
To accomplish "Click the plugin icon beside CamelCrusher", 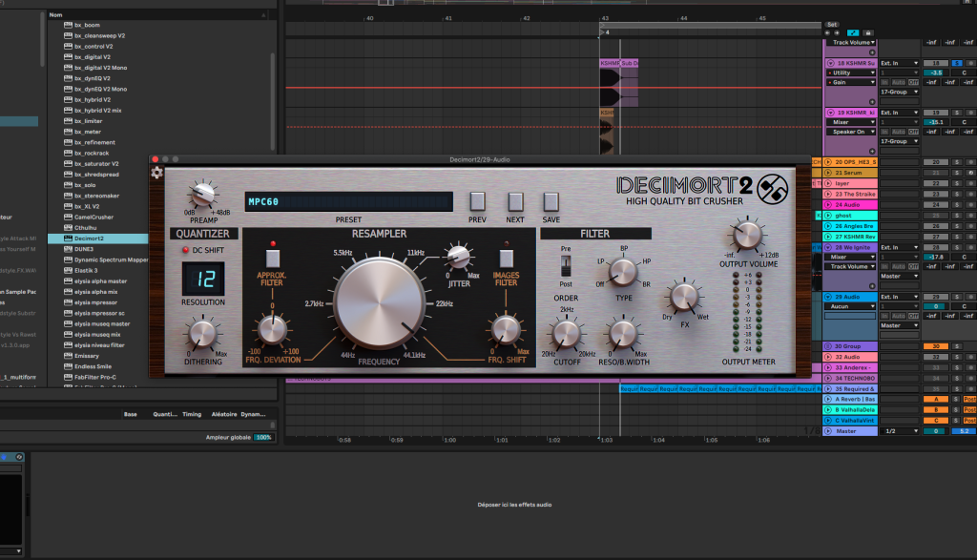I will point(69,217).
